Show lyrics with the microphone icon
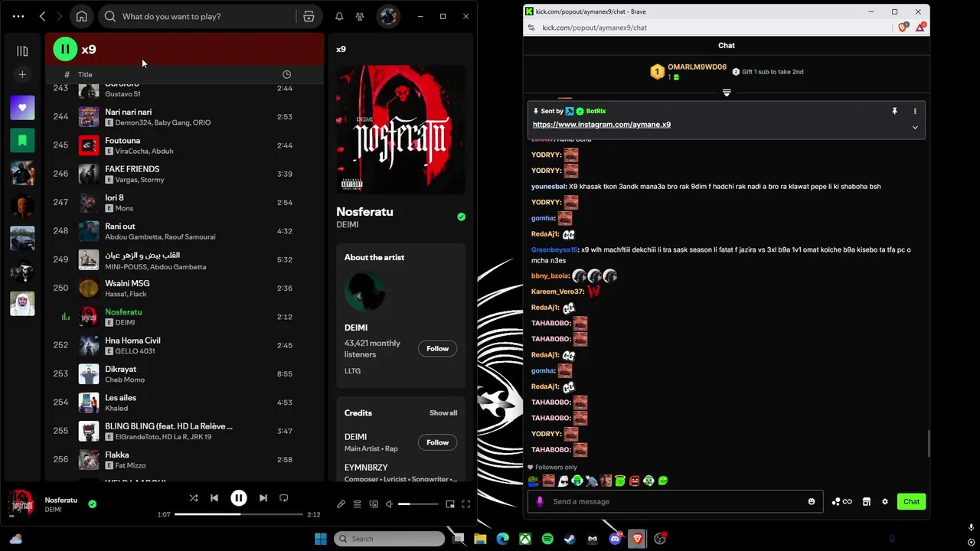 pos(341,504)
